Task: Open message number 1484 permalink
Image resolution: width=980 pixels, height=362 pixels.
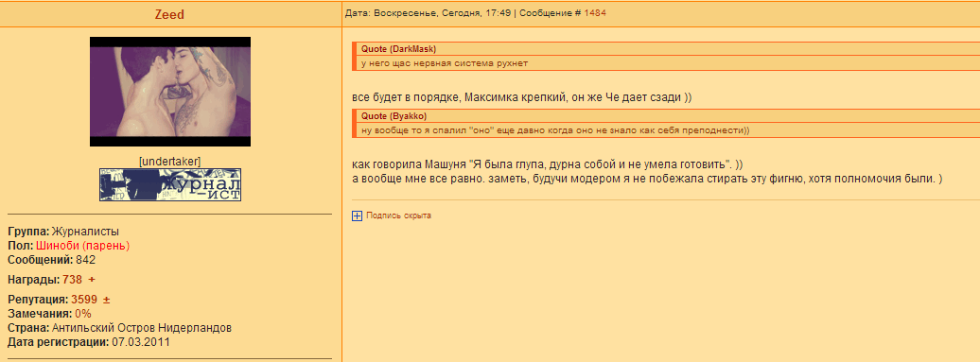Action: [595, 12]
